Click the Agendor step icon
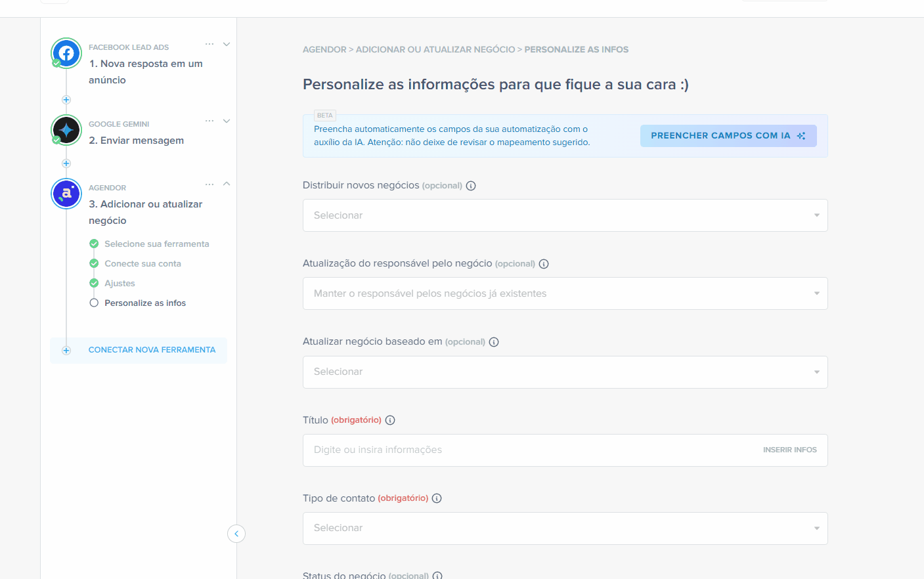This screenshot has height=579, width=924. [x=66, y=194]
